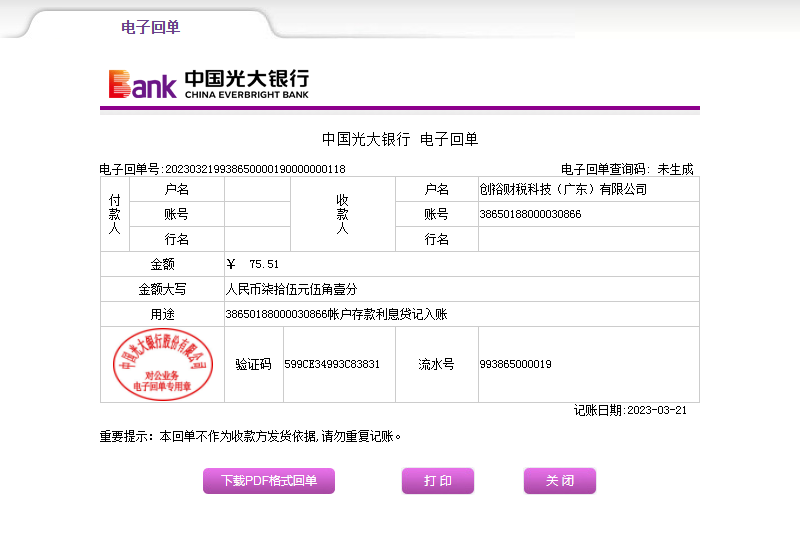Screen dimensions: 800x534
Task: Click payee name 创裕财税科技（广东）有限公司
Action: (563, 189)
